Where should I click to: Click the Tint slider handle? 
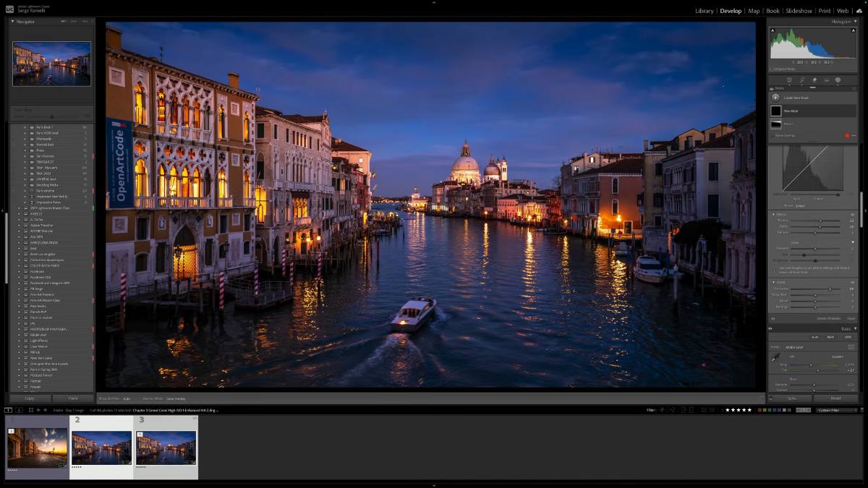pos(817,371)
